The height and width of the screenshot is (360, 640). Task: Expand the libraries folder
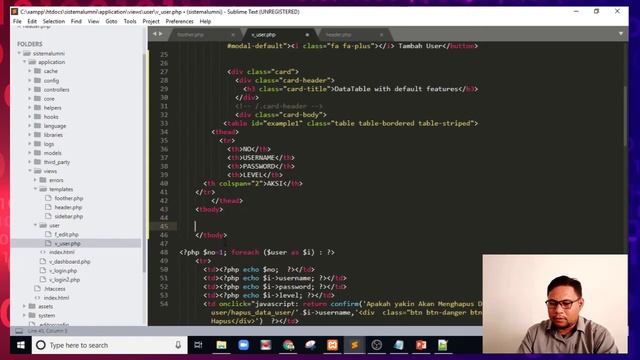point(30,135)
